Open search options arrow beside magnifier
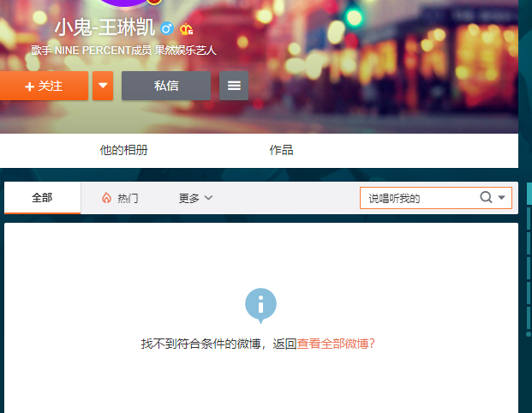This screenshot has width=532, height=413. [x=501, y=198]
